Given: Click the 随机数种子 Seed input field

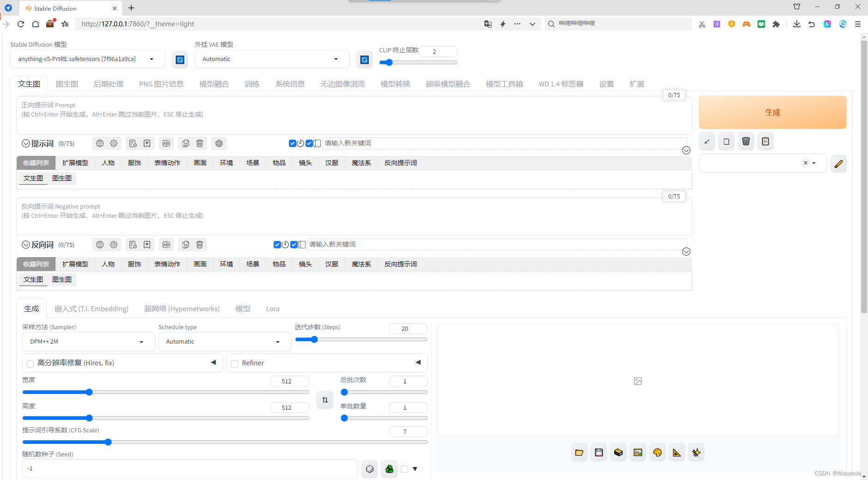Looking at the screenshot, I should [x=190, y=468].
